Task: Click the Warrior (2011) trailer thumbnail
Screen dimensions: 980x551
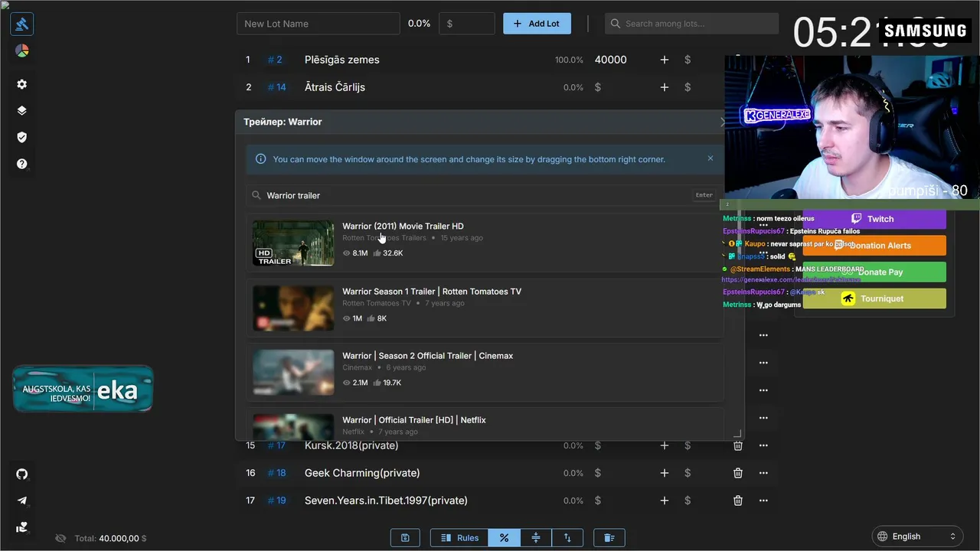Action: [x=293, y=243]
